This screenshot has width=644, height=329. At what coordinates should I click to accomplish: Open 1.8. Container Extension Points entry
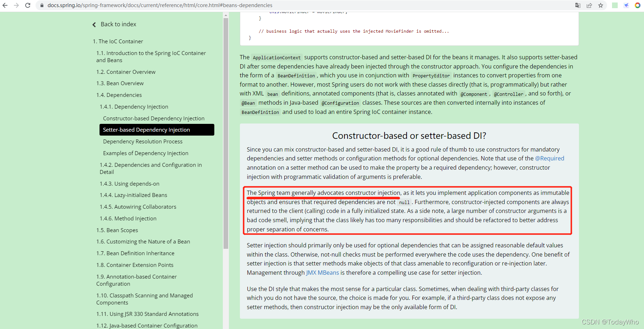[135, 265]
